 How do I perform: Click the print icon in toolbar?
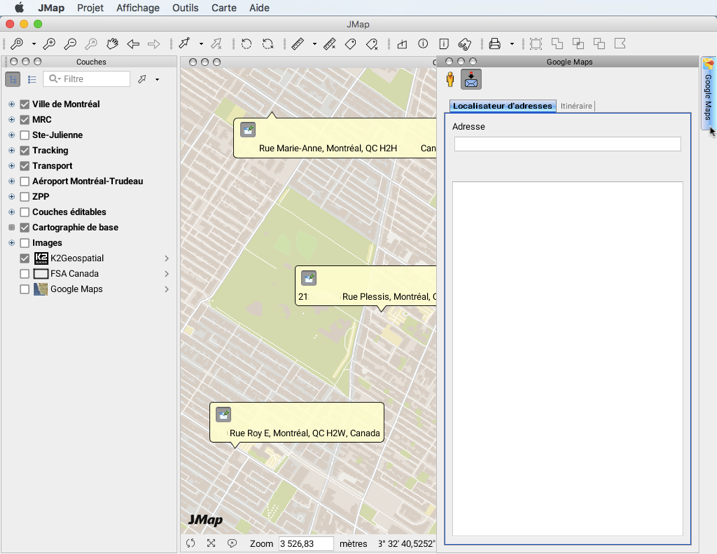495,44
